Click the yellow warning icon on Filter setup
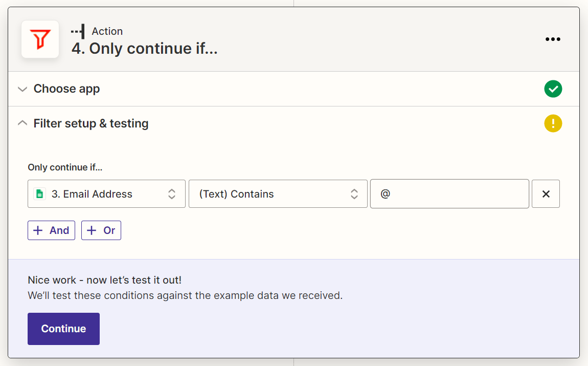This screenshot has width=588, height=366. pyautogui.click(x=553, y=123)
